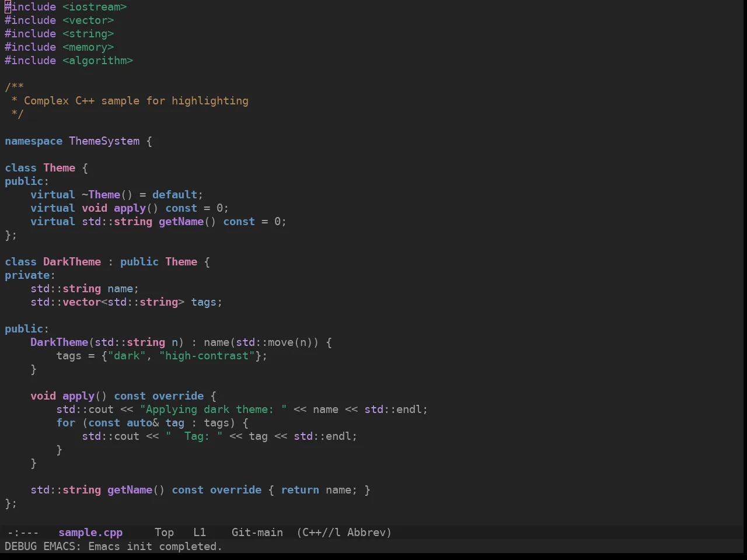Click 'getName' in the 'const override' line

(x=130, y=490)
